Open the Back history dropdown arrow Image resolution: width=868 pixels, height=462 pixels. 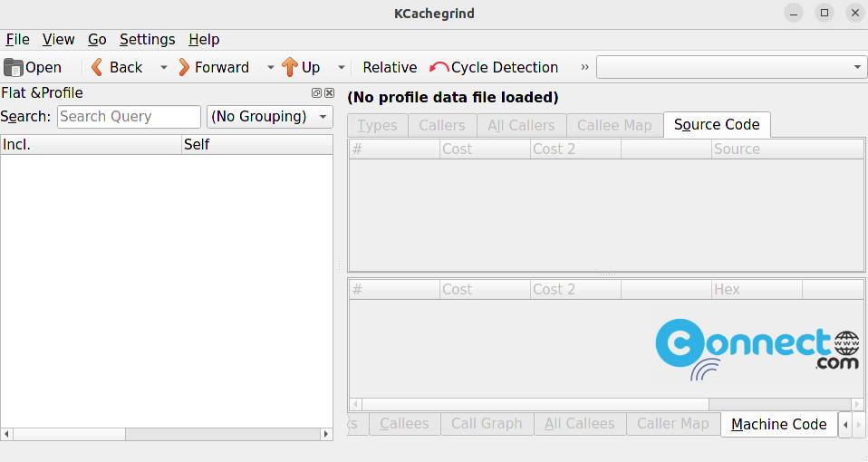164,68
